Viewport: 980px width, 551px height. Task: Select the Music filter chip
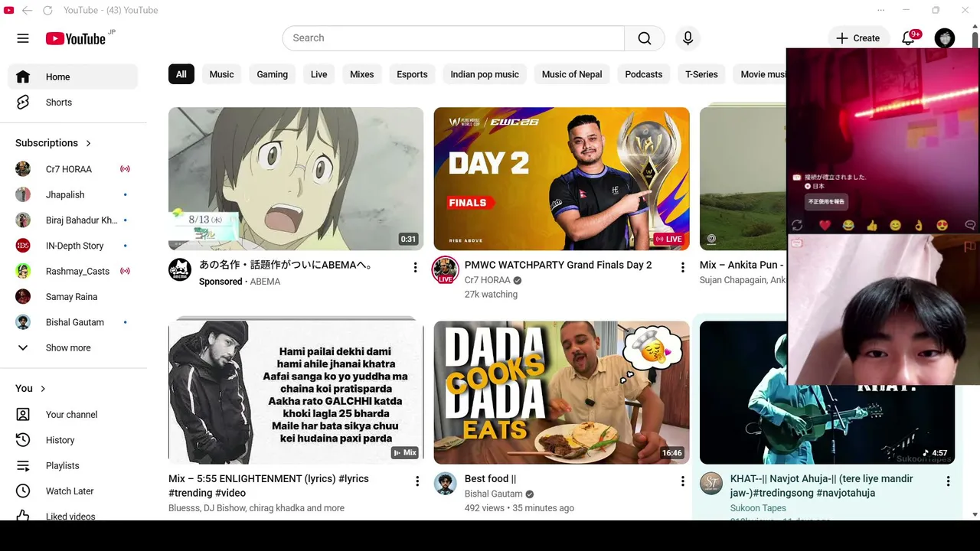pyautogui.click(x=221, y=74)
